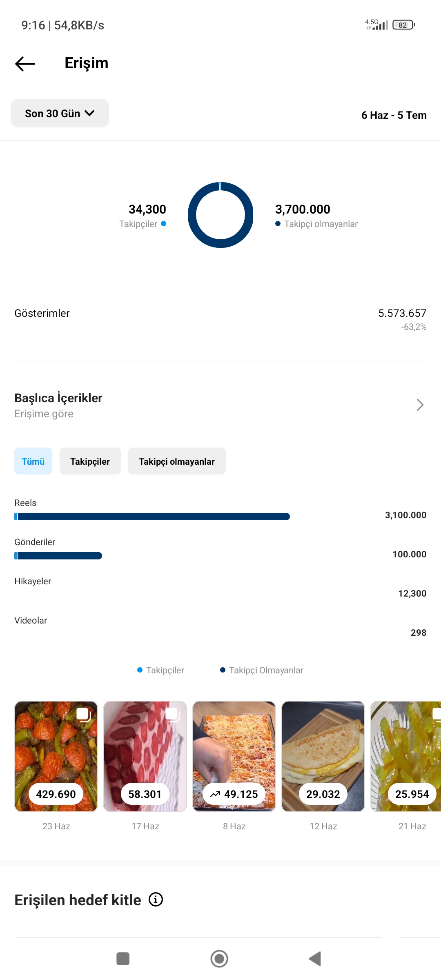The width and height of the screenshot is (441, 980).
Task: Open the Başlıca İçerikler section heading
Action: [x=58, y=398]
